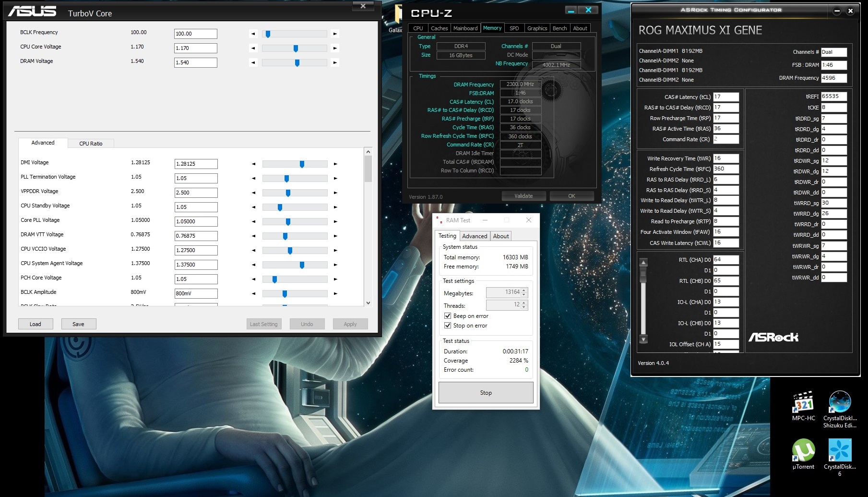Raise VPPDDR Voltage with right arrow

tap(335, 193)
